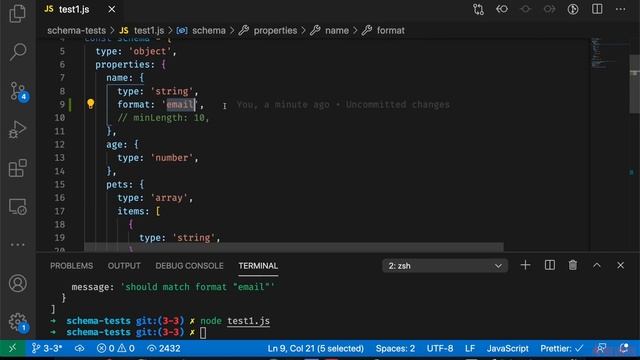Open Source Control with 4 changes
This screenshot has height=360, width=640.
tap(18, 91)
